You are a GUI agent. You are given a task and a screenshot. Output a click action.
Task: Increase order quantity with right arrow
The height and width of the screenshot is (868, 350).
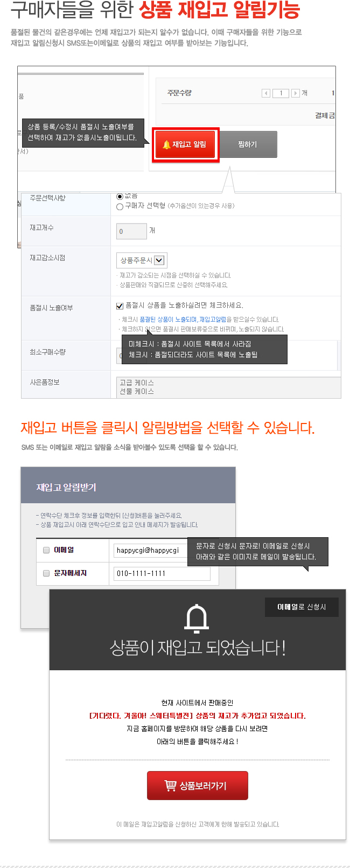tap(295, 93)
